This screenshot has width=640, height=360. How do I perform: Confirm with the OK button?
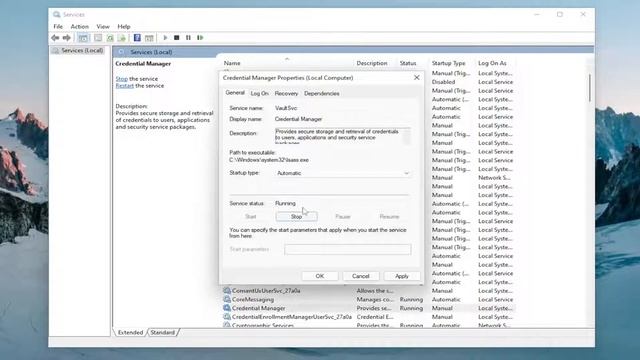point(320,276)
